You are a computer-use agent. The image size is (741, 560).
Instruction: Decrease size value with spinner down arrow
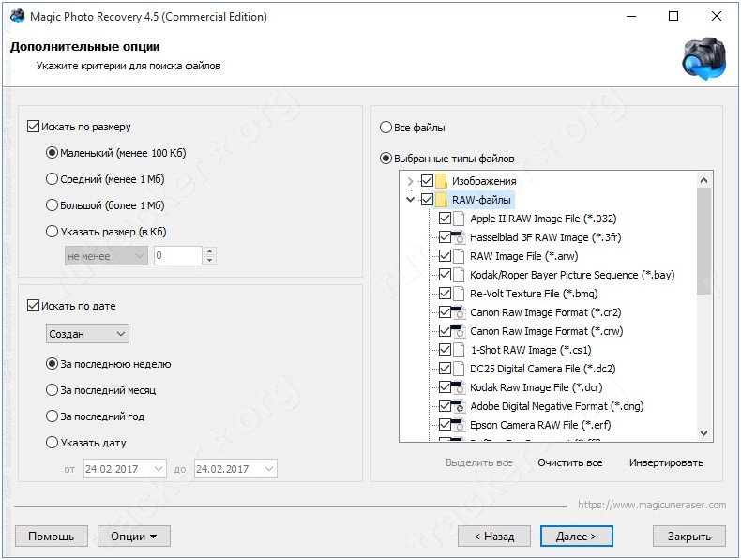[x=210, y=261]
